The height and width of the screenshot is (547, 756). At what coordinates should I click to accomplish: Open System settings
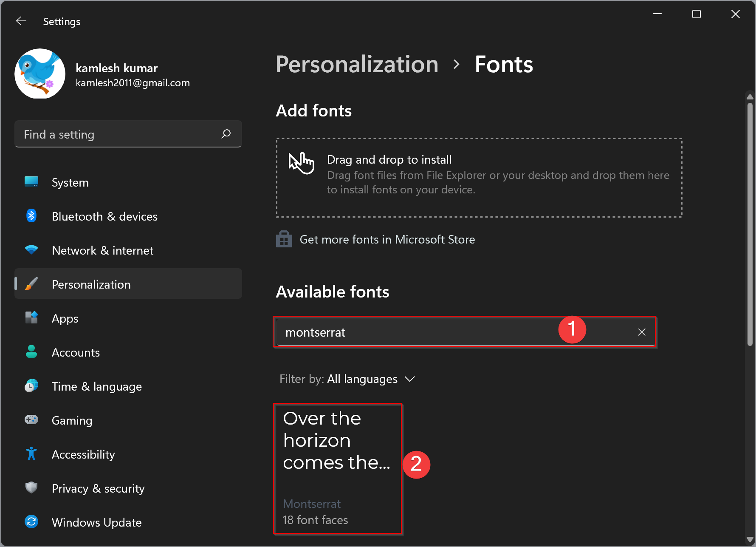pyautogui.click(x=128, y=182)
